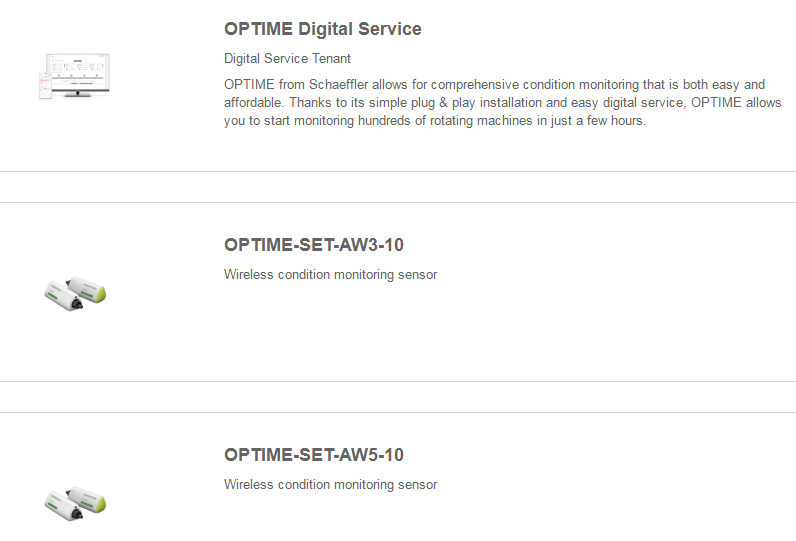796x541 pixels.
Task: Click the desktop monitor in the OPTIME Digital Service image
Action: coord(80,74)
